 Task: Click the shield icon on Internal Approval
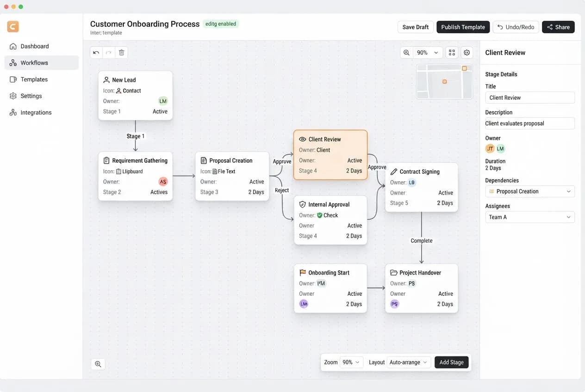point(303,204)
